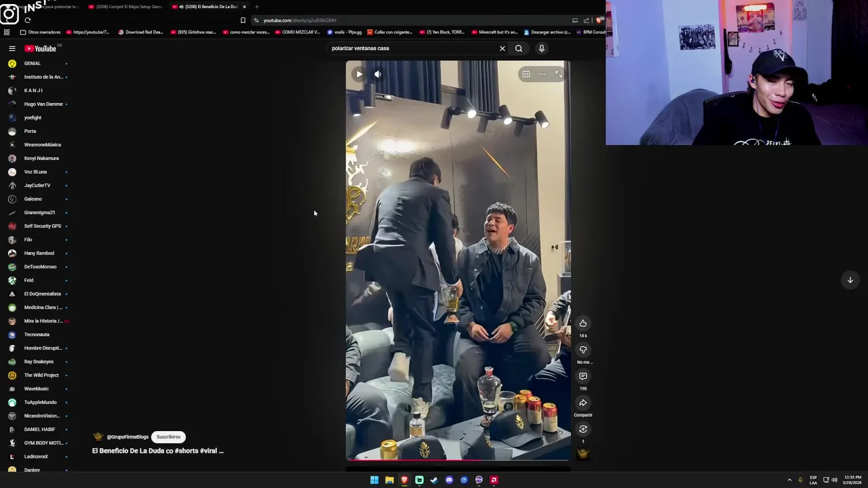
Task: Dislike the Short
Action: click(x=583, y=350)
